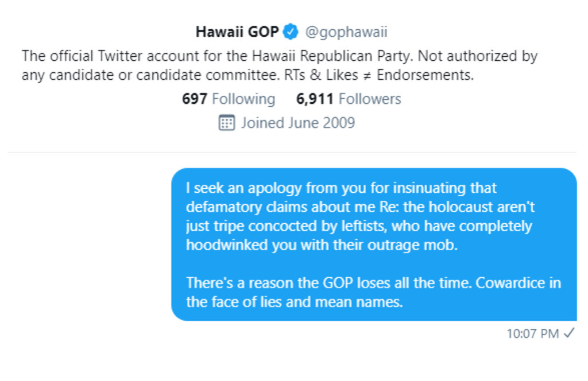Click the 'I seek an apology' message line
588x381 pixels.
coord(341,188)
